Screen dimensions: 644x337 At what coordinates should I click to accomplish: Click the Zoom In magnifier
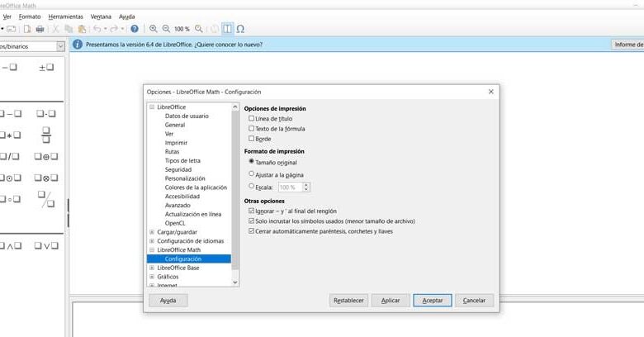coord(154,29)
